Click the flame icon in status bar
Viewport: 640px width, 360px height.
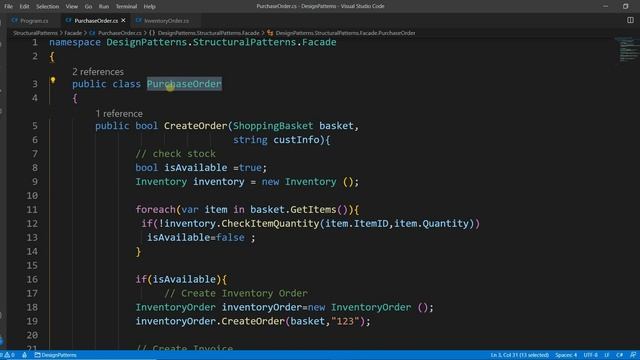point(24,355)
